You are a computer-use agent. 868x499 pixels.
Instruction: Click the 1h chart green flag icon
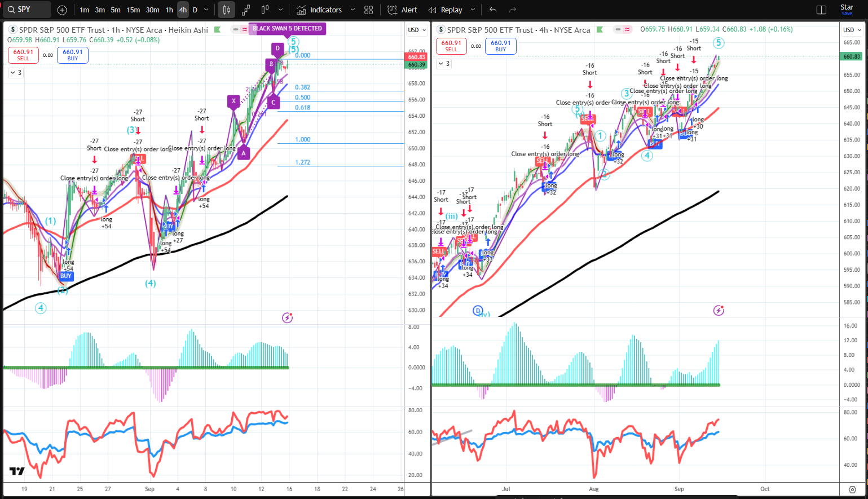tap(217, 30)
